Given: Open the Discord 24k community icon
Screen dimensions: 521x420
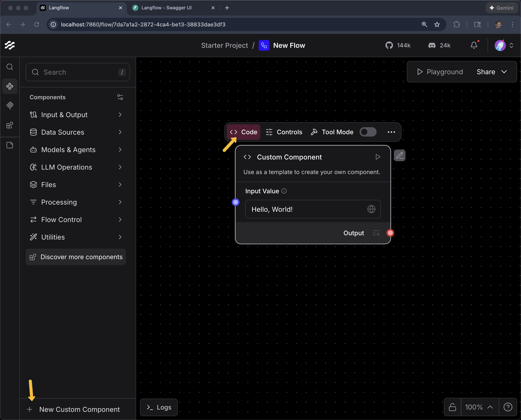Looking at the screenshot, I should (x=432, y=45).
